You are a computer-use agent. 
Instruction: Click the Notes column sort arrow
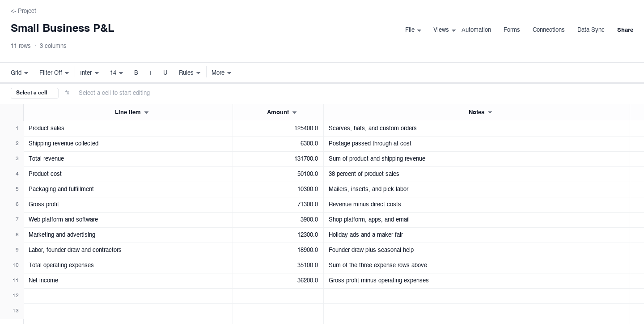point(490,112)
